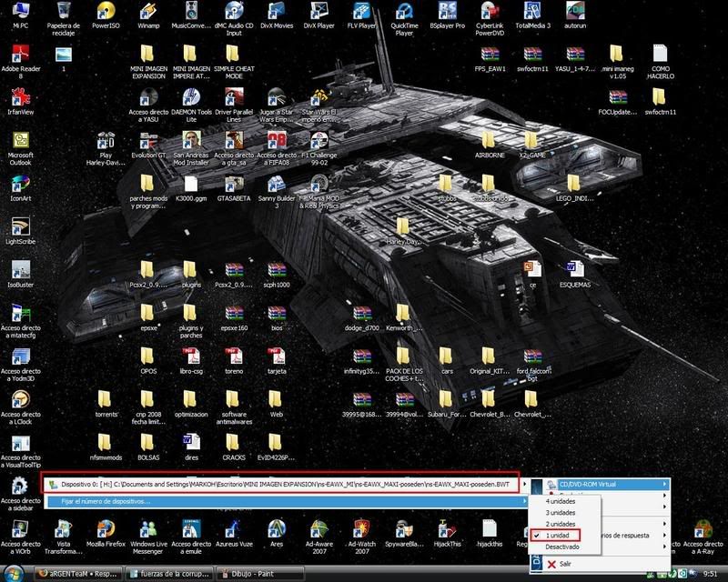
Task: Open the FLV Player icon
Action: (361, 15)
